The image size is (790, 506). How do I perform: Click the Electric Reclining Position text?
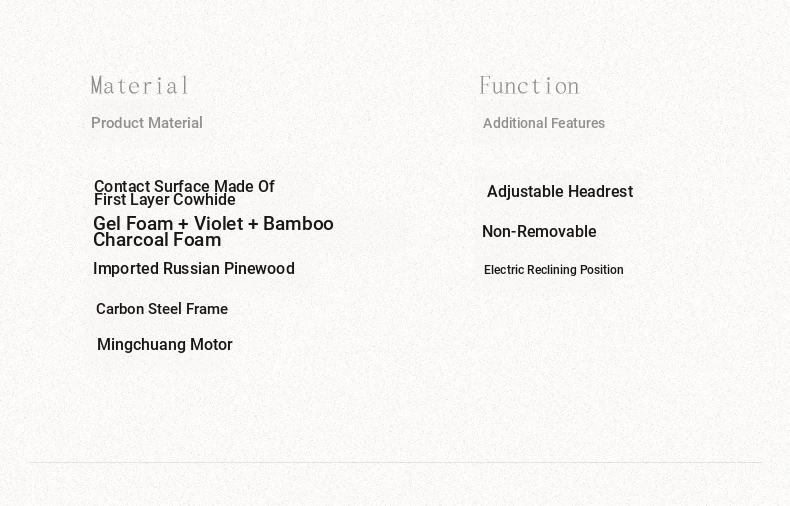point(554,270)
